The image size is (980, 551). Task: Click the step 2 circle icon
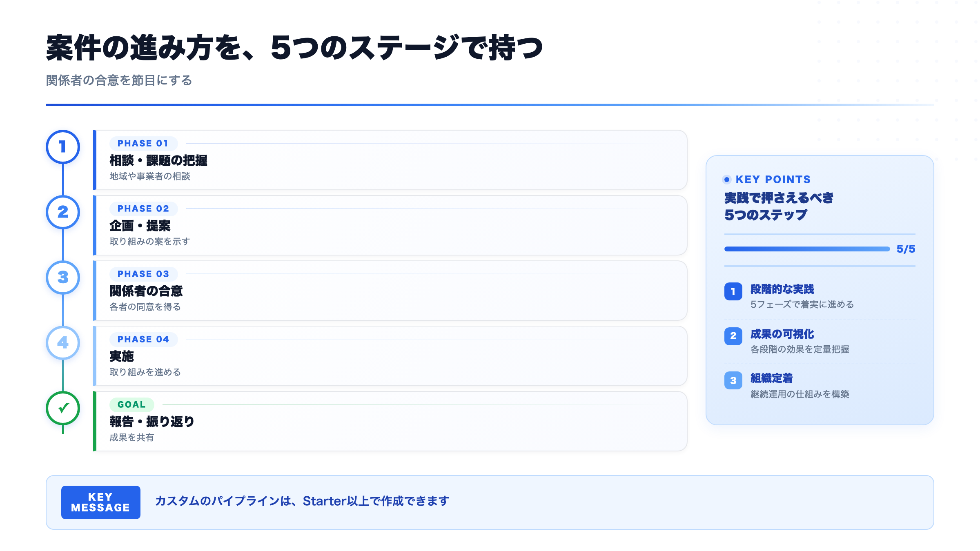tap(63, 212)
